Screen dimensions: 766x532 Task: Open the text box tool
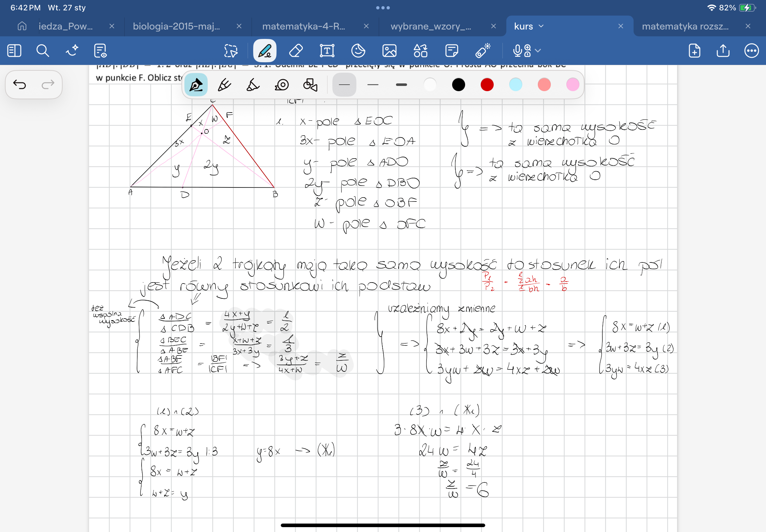[x=327, y=51]
